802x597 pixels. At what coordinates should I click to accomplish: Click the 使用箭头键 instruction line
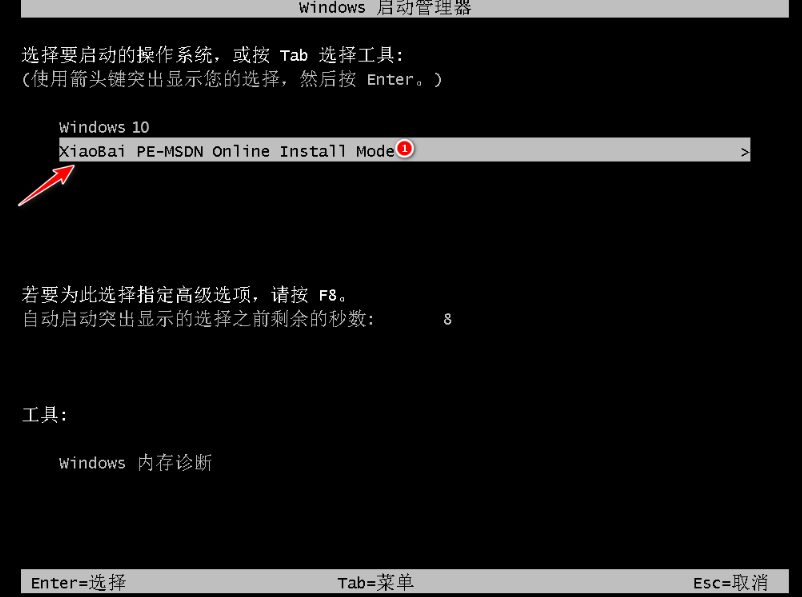232,79
